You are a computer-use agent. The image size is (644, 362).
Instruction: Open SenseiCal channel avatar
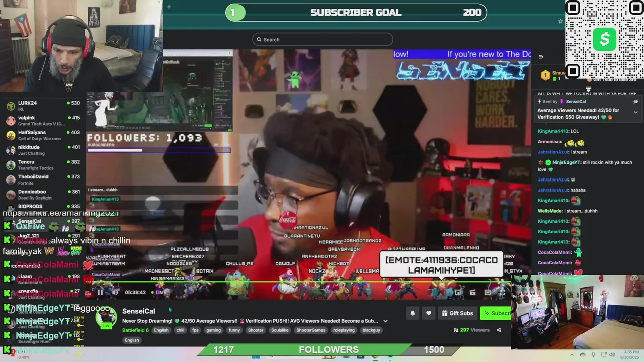[106, 318]
